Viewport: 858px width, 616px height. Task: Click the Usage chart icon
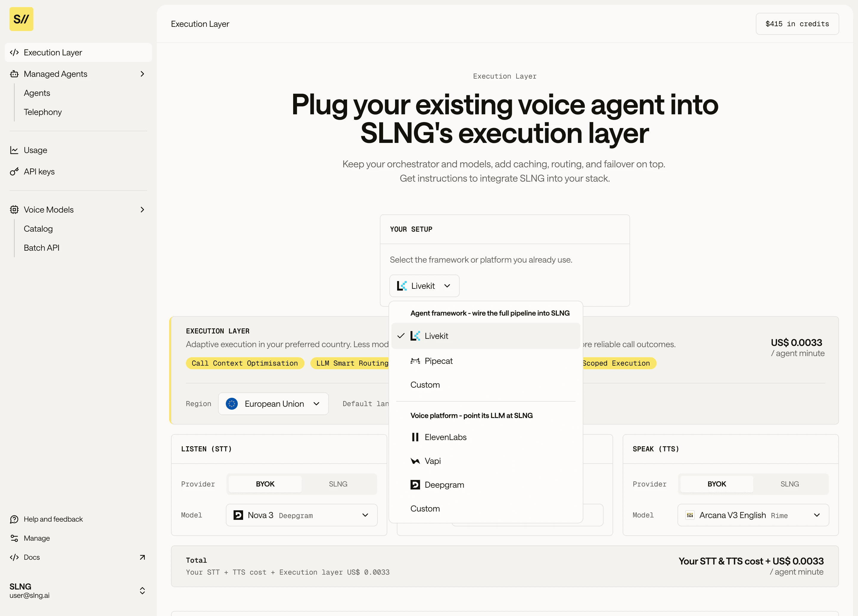pyautogui.click(x=14, y=150)
